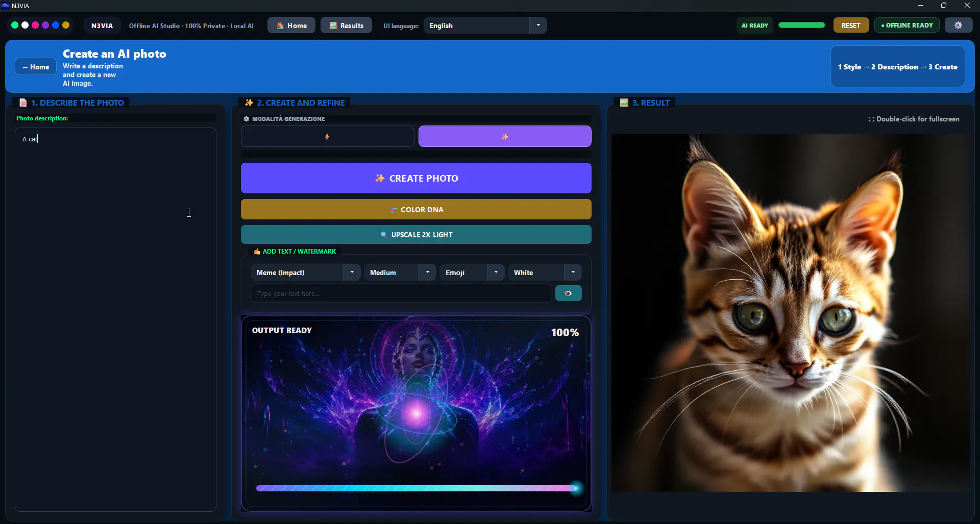The width and height of the screenshot is (980, 524).
Task: Select the blue theme dot
Action: tap(56, 25)
